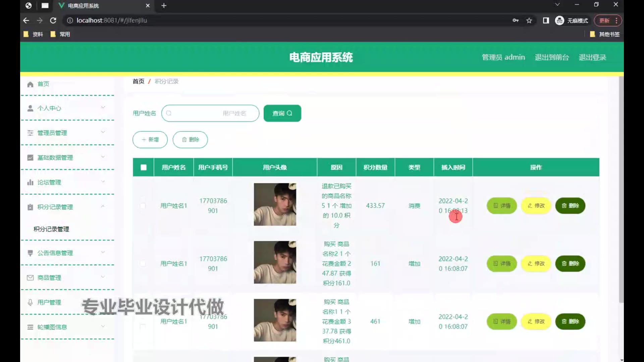Expand the 管理员管理 menu chevron
This screenshot has height=362, width=644.
(103, 132)
